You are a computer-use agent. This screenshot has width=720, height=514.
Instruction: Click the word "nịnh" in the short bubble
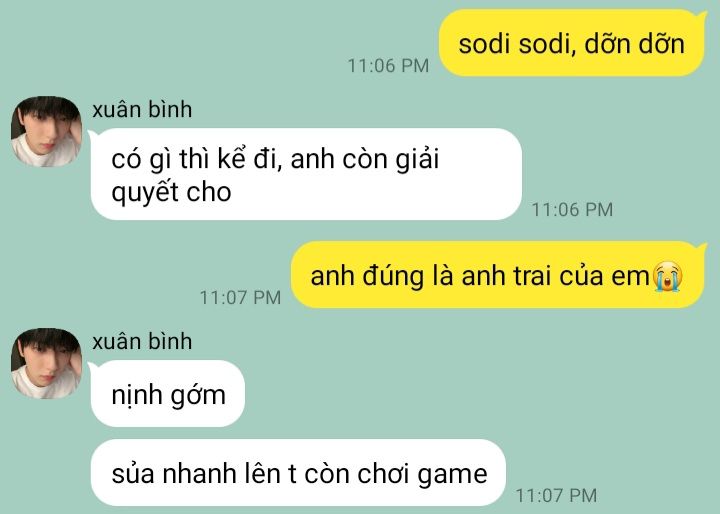137,395
